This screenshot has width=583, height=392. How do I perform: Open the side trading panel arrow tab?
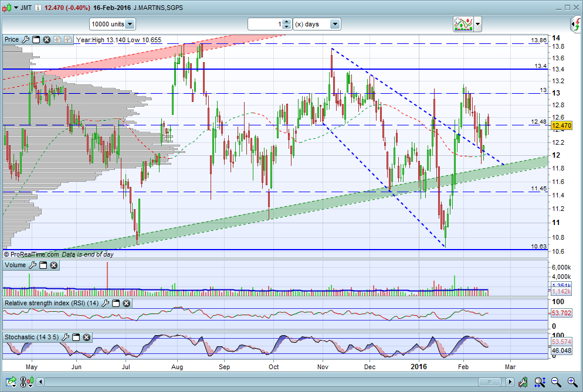(576, 25)
